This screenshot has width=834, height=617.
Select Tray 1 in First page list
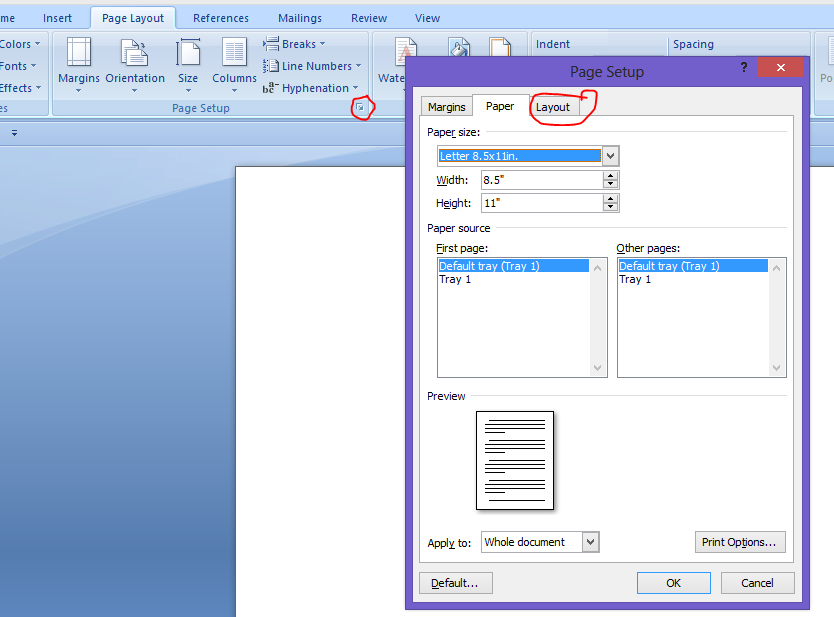(455, 280)
